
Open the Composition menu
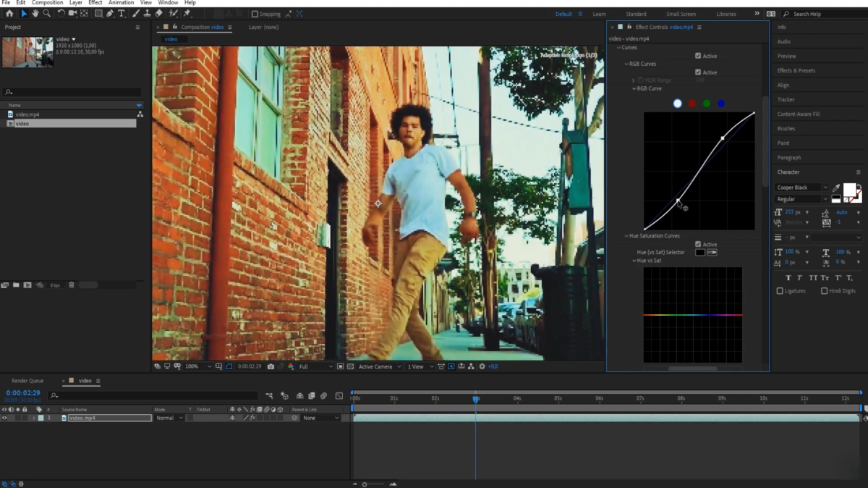pos(47,3)
